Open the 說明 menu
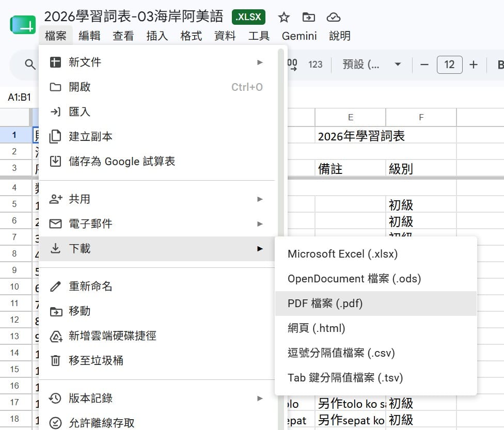The image size is (504, 430). pos(340,36)
